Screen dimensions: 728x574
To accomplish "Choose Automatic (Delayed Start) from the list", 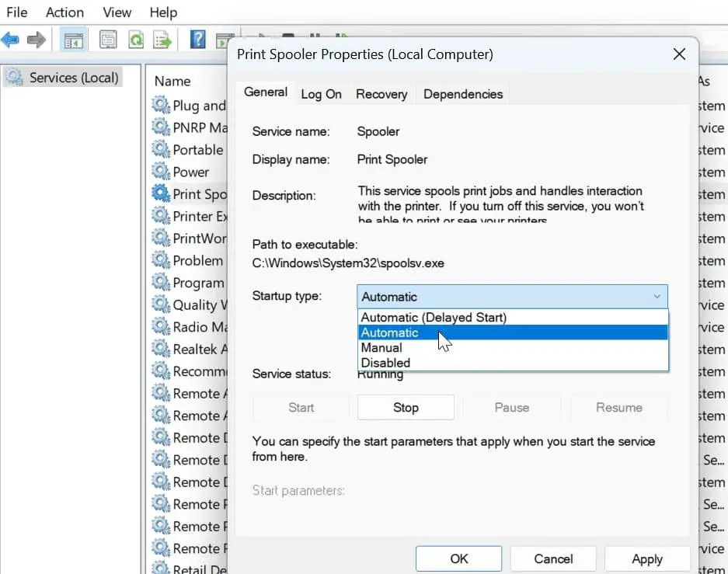I will click(x=434, y=317).
